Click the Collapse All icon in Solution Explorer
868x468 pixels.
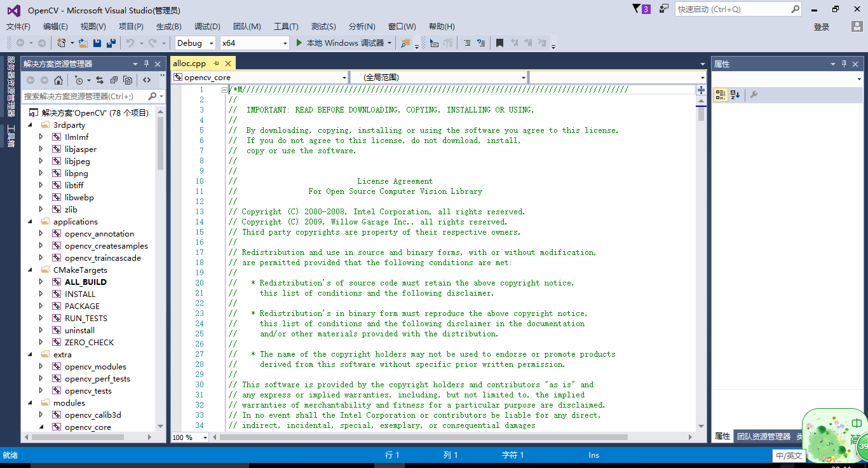pos(114,80)
